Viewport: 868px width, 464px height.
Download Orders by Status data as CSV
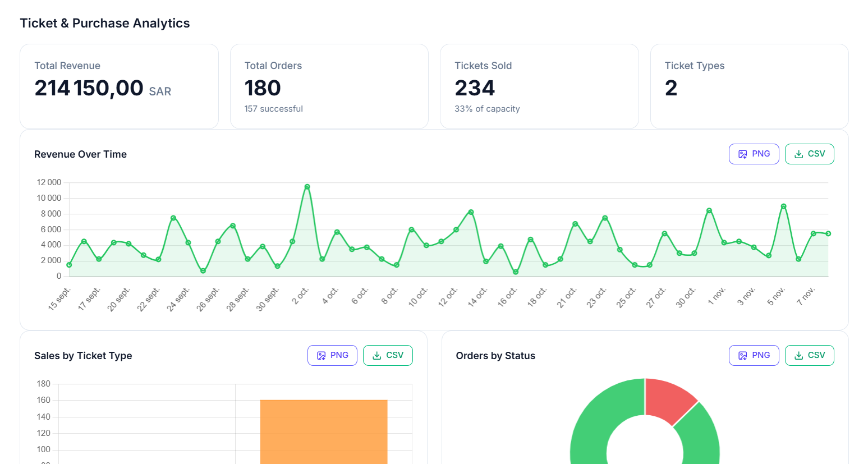point(809,355)
